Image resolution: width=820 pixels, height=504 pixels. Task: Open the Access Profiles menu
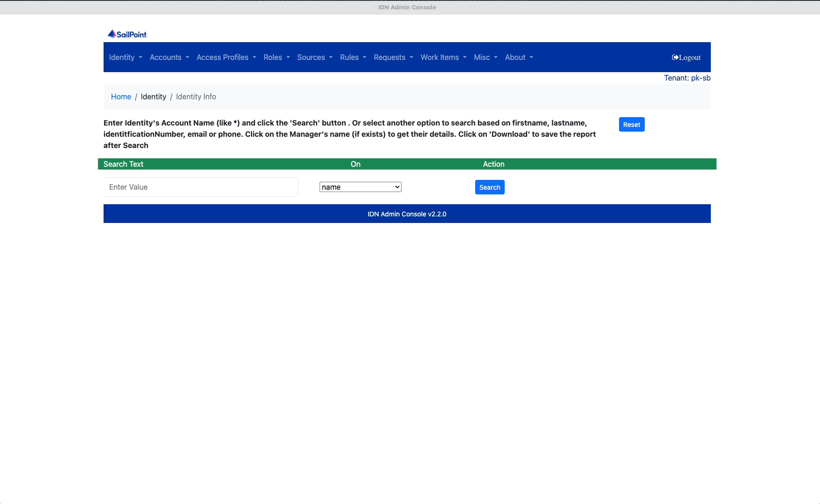pos(226,58)
